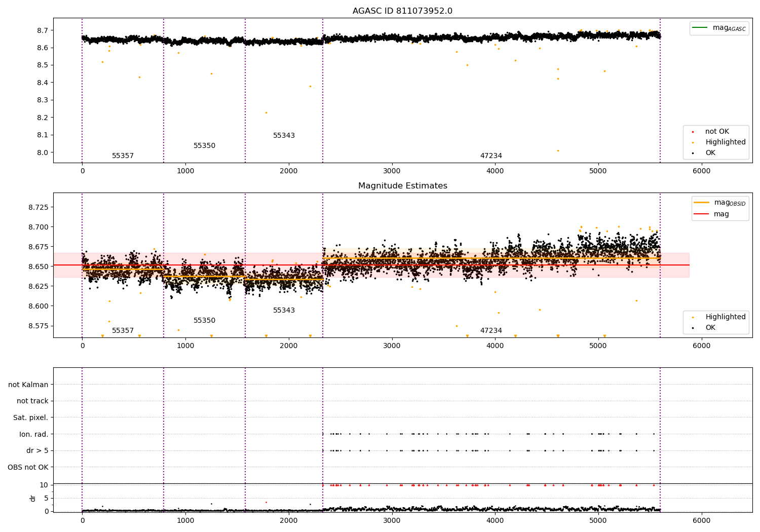Image resolution: width=760 pixels, height=532 pixels.
Task: Click the 'not Kalman' axis label
Action: pos(28,385)
